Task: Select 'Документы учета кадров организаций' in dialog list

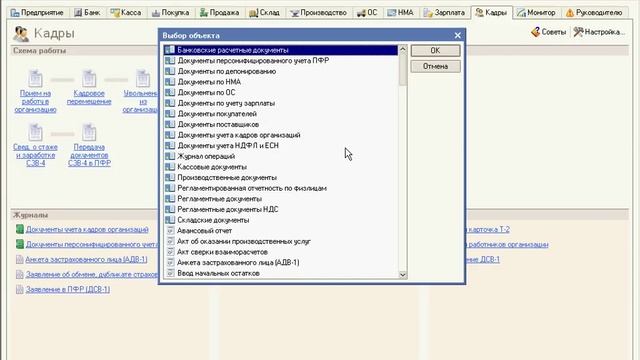Action: pos(281,135)
